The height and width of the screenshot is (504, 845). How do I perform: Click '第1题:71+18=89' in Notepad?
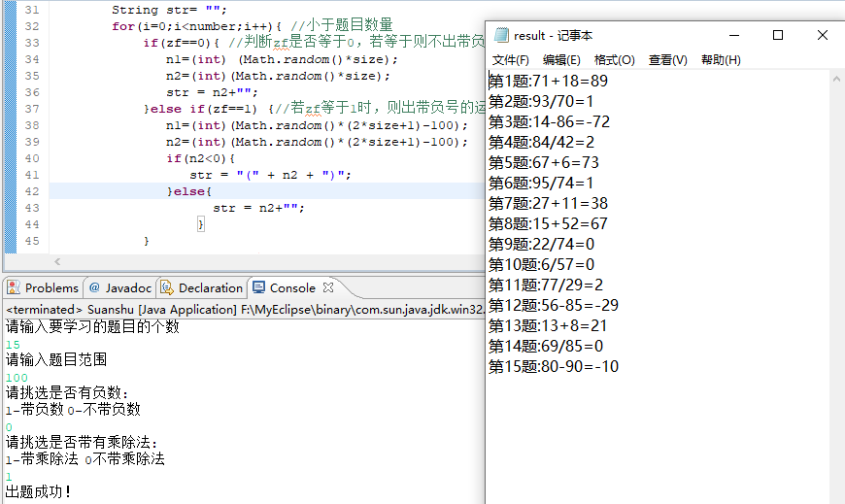[x=548, y=81]
